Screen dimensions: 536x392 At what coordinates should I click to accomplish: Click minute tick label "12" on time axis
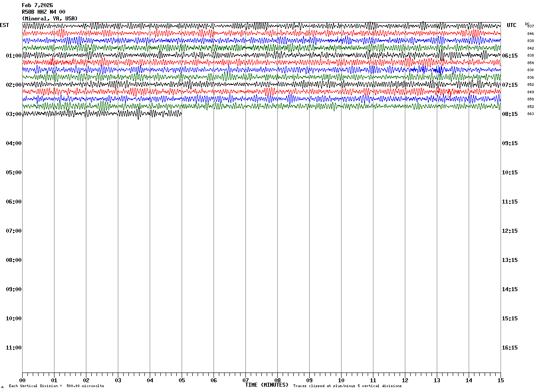(405, 380)
